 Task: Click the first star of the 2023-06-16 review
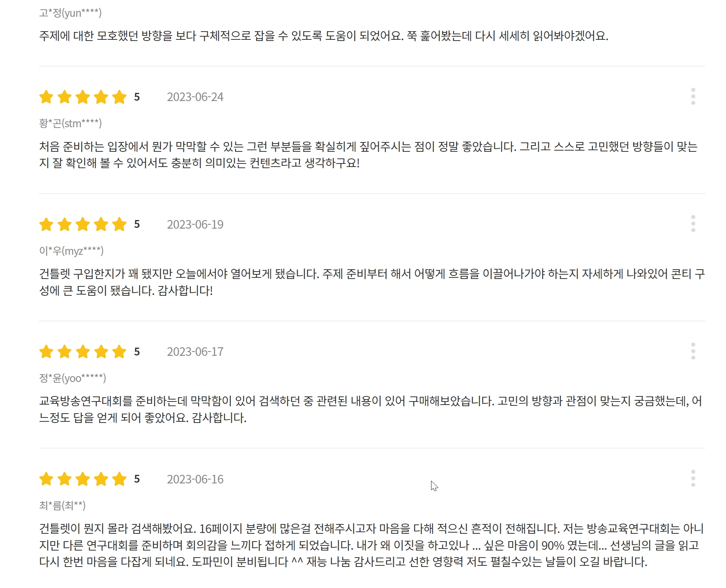coord(46,479)
